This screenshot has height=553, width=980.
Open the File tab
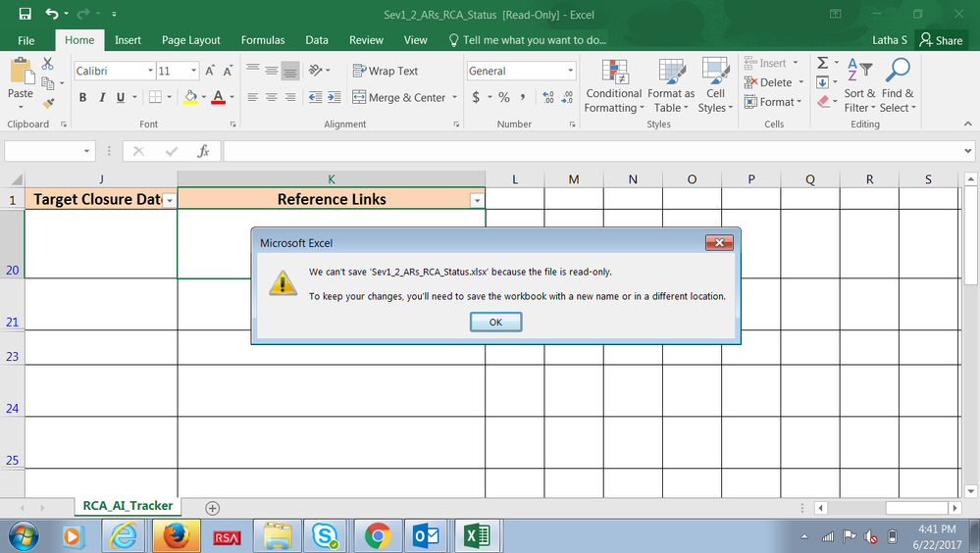pos(26,40)
